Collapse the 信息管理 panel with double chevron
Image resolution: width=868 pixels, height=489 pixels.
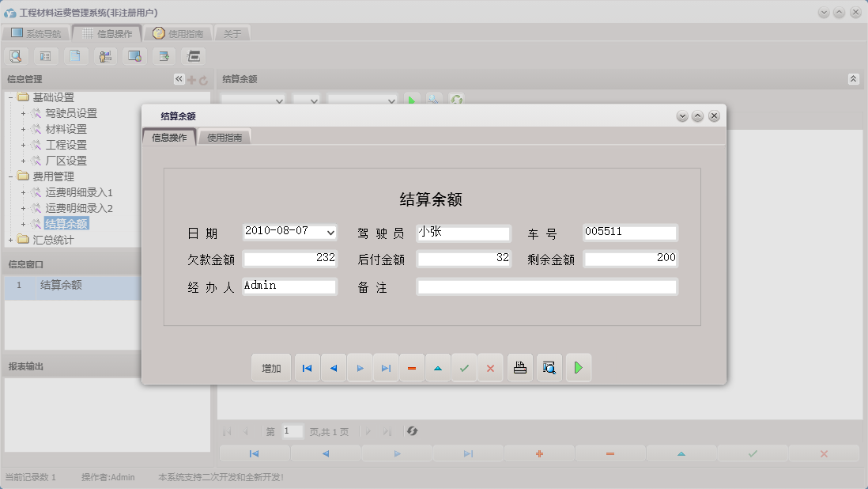[x=178, y=79]
